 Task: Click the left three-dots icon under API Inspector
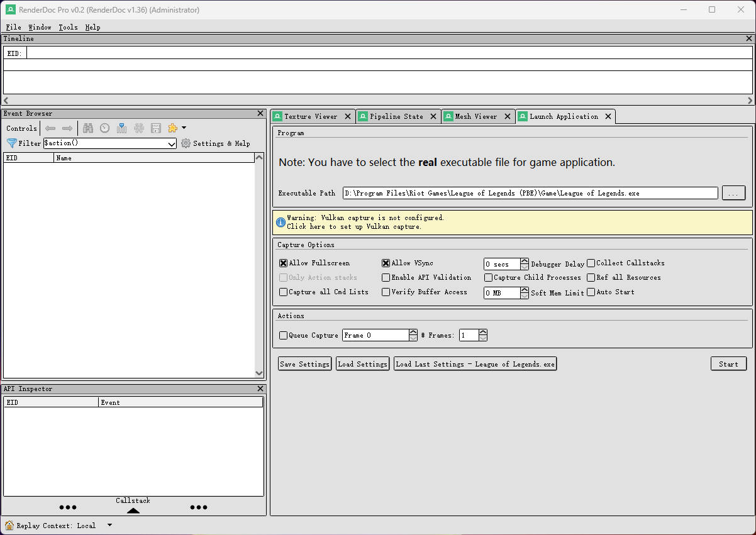pos(67,507)
